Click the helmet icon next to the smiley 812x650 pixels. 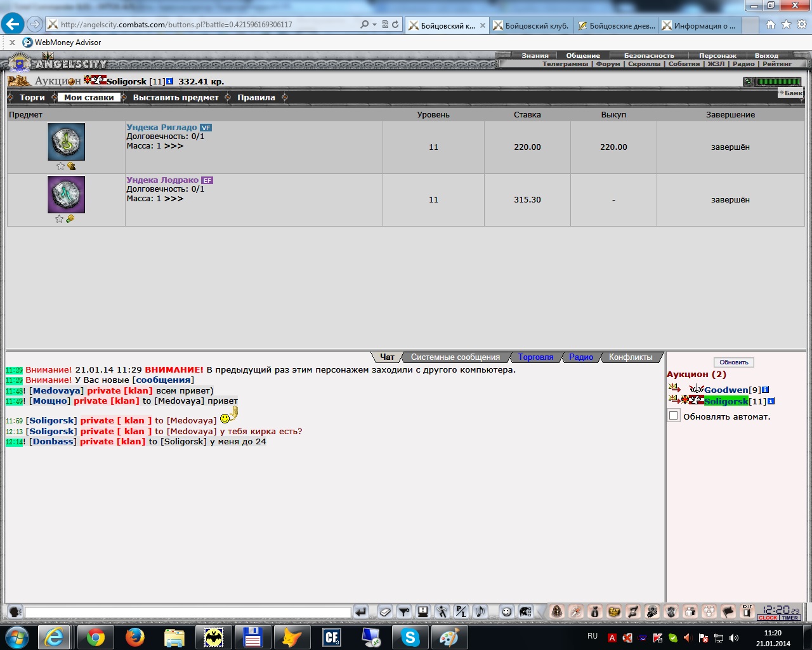(x=525, y=612)
